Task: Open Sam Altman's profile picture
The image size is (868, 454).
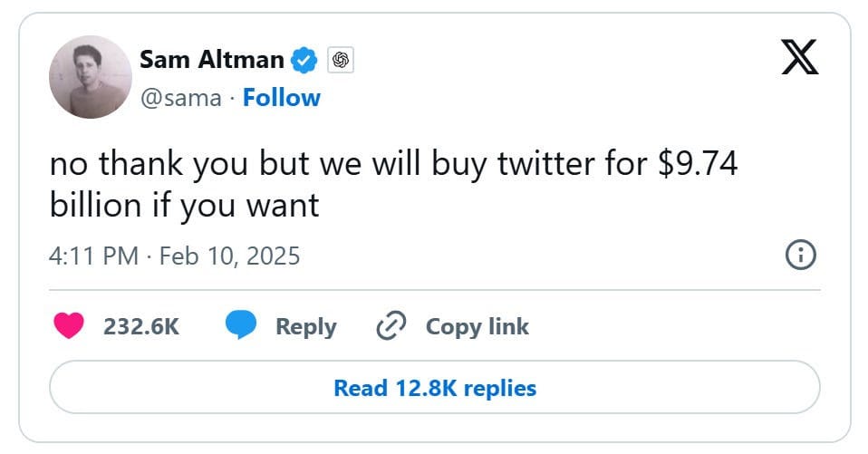Action: tap(91, 77)
